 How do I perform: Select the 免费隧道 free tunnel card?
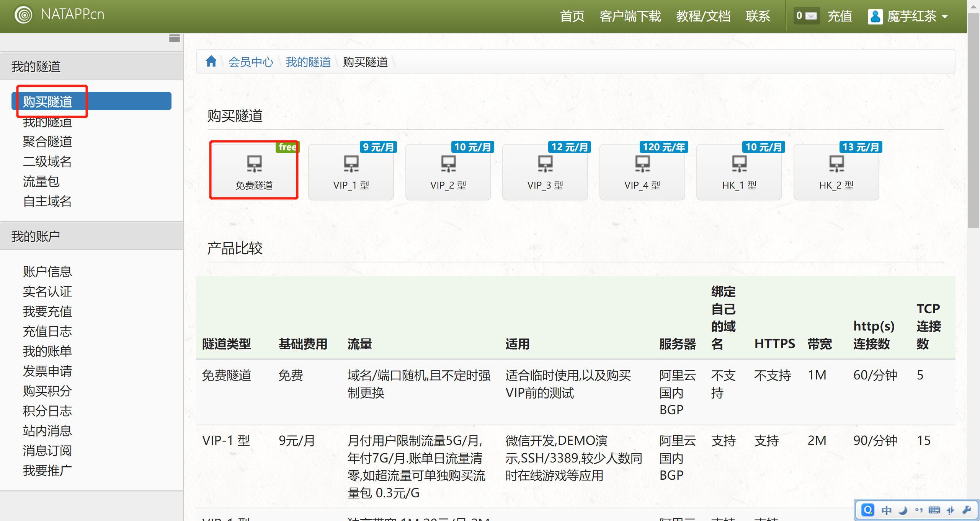[254, 172]
